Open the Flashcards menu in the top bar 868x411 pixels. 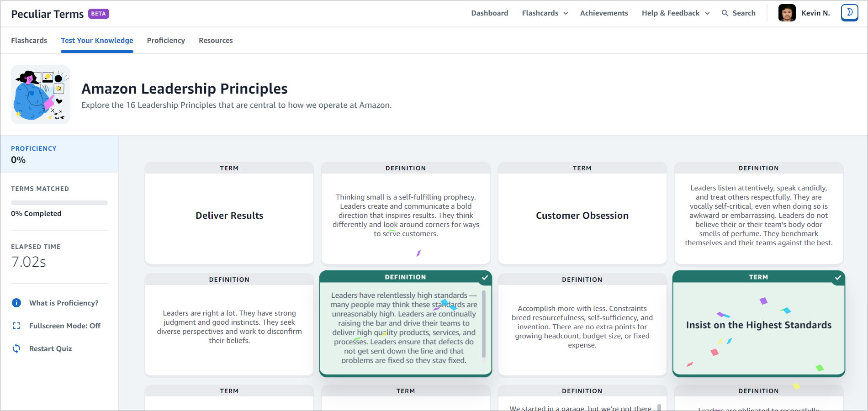540,13
